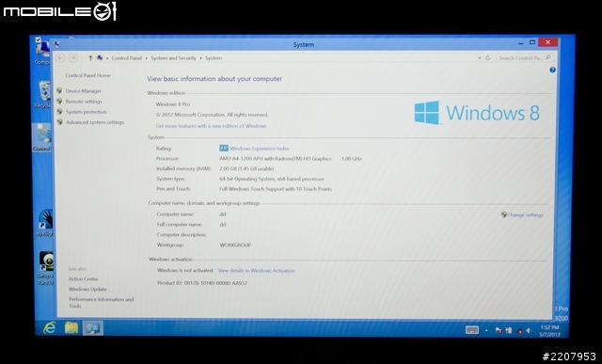This screenshot has height=364, width=602.
Task: Open Control Panel Home link
Action: click(x=87, y=75)
